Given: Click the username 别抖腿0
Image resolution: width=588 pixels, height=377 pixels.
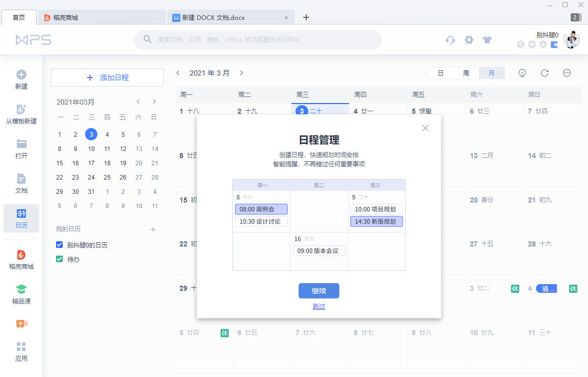Looking at the screenshot, I should pos(547,35).
